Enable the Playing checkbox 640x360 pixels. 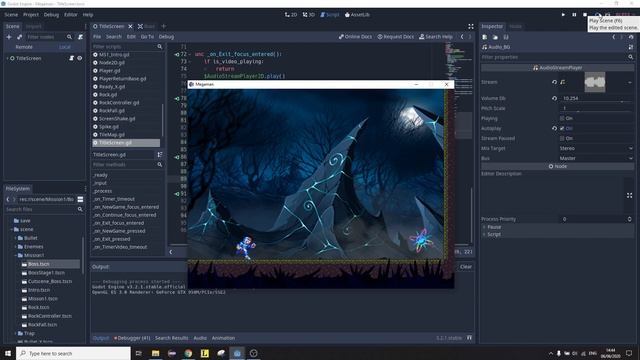pos(562,118)
